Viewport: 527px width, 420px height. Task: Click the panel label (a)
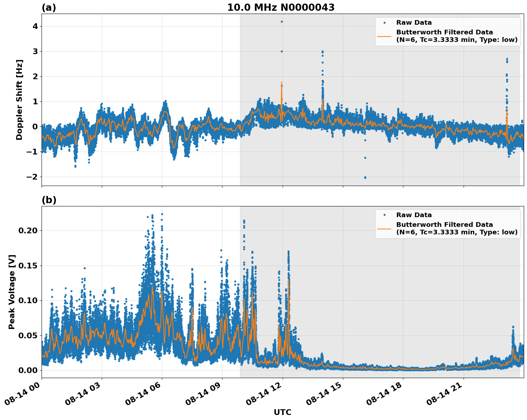tap(49, 7)
